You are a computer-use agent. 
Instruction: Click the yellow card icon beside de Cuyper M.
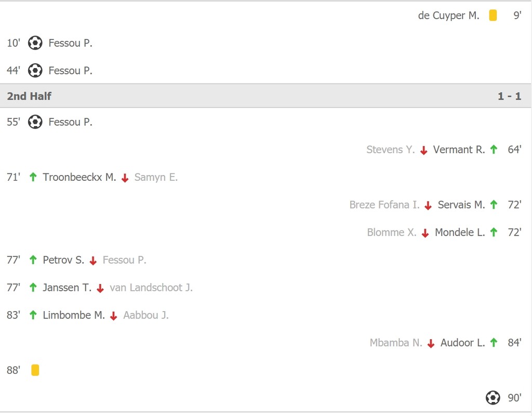pos(493,16)
